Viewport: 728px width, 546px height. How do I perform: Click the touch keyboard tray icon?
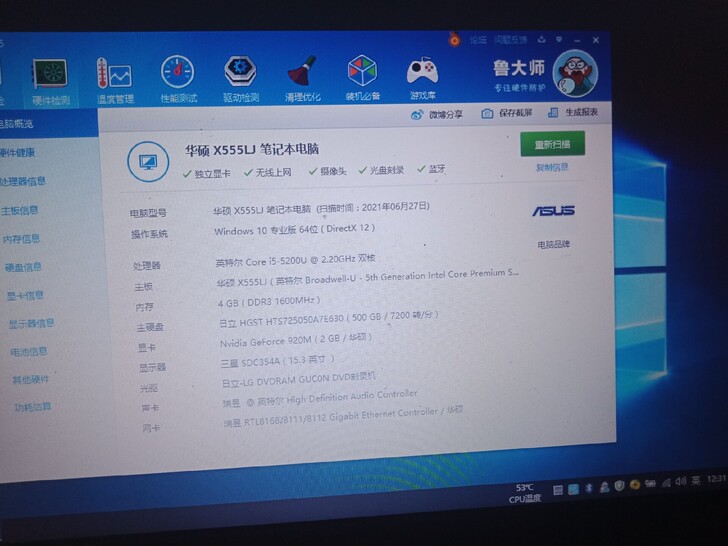pos(558,490)
